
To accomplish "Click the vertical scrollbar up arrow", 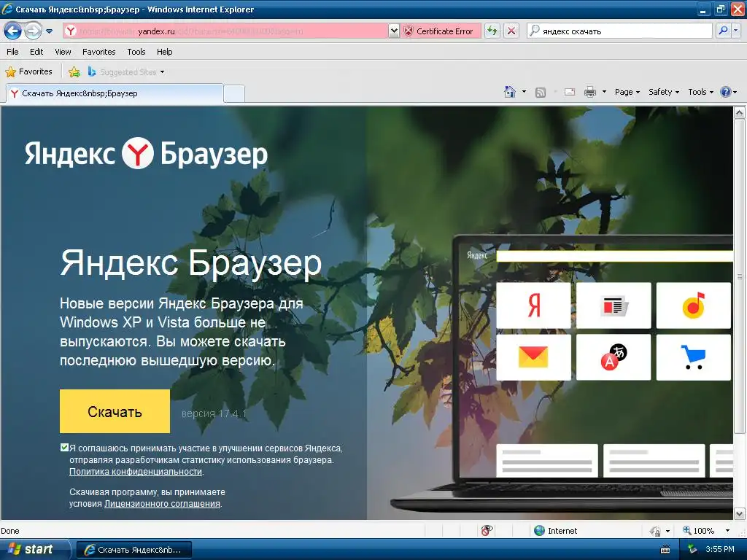I will 740,112.
